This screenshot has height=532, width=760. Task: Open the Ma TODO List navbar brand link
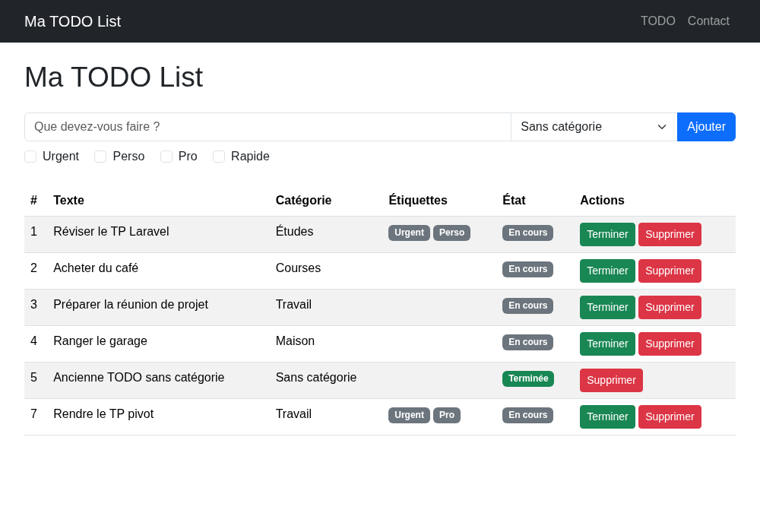click(73, 21)
